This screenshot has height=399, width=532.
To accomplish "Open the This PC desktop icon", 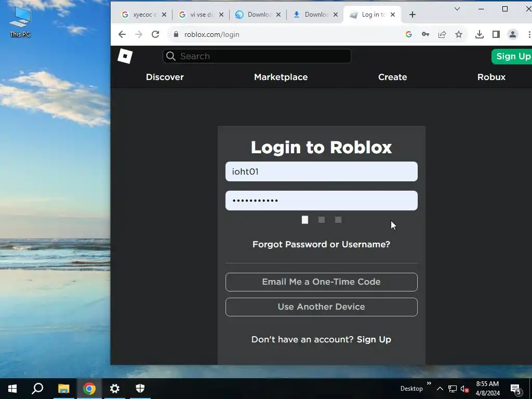I will [20, 22].
